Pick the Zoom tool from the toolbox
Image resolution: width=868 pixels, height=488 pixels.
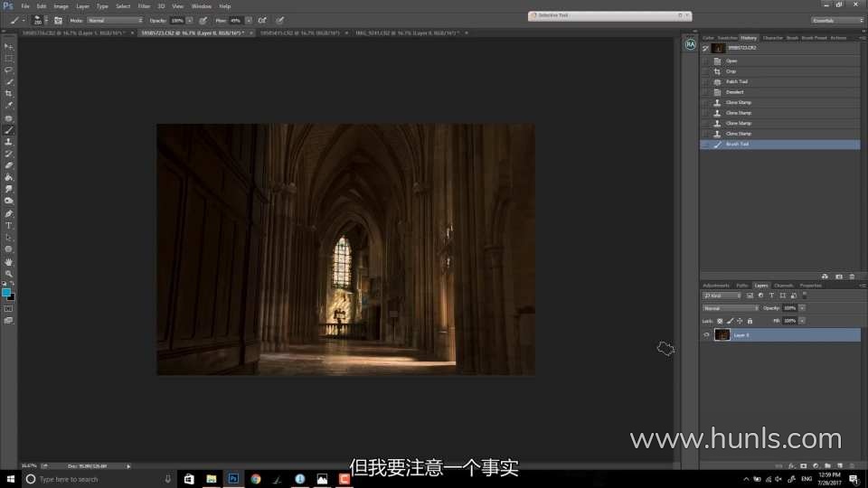click(x=9, y=273)
